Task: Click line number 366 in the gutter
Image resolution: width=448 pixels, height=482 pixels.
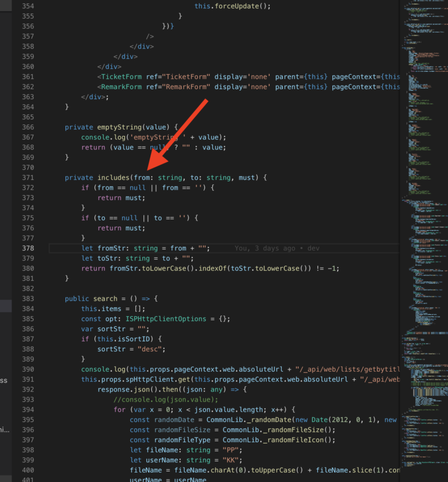Action: 28,127
